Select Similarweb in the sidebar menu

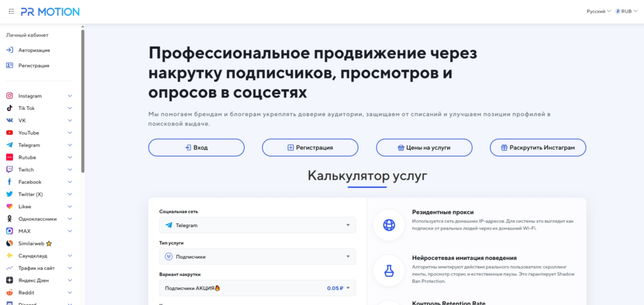pos(31,244)
